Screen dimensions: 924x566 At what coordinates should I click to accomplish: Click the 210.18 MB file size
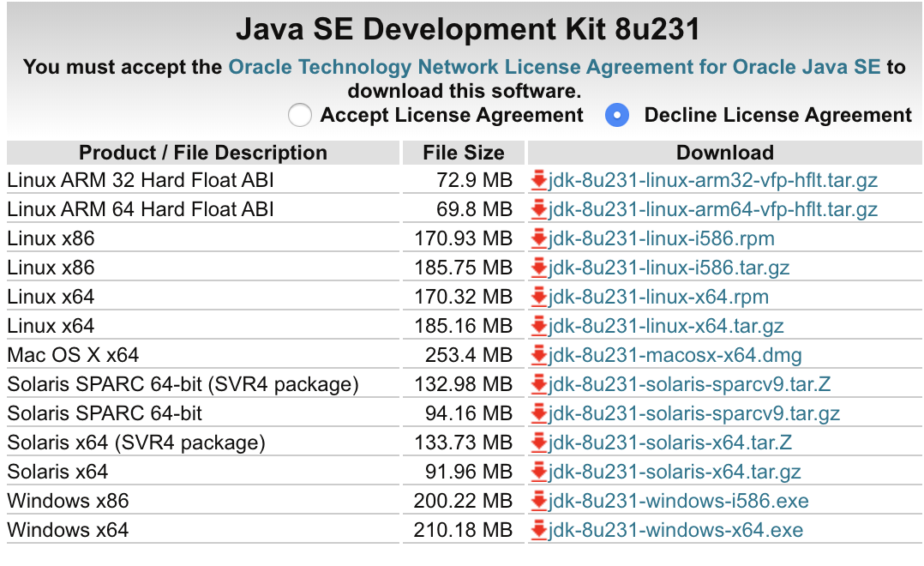point(463,530)
